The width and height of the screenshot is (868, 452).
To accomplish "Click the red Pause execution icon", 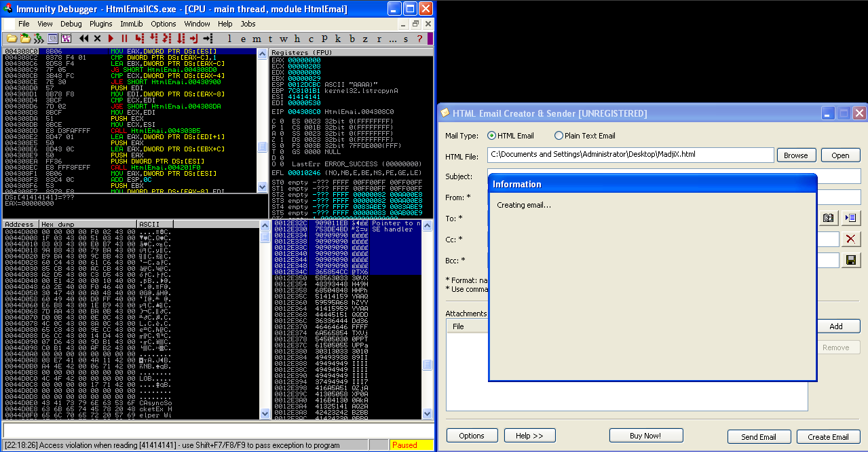I will point(124,39).
